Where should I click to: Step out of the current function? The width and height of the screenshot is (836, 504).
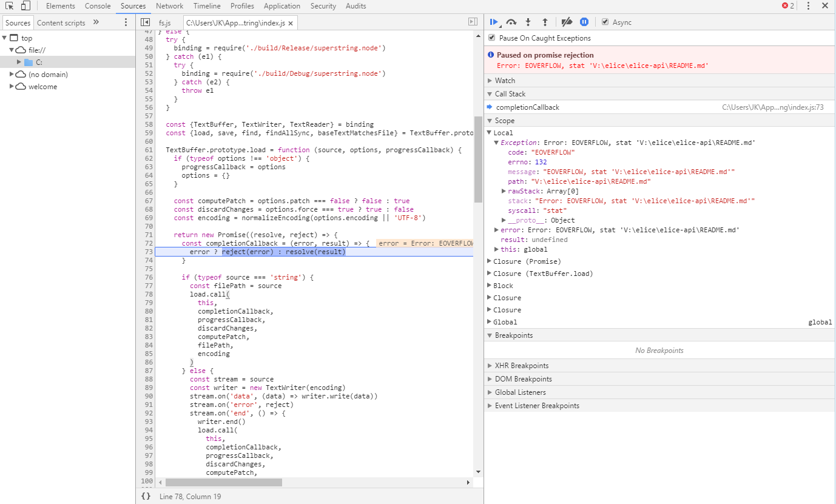tap(544, 22)
